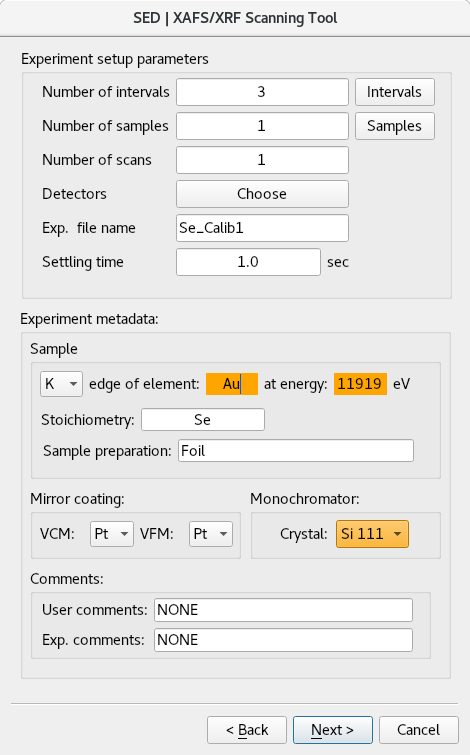Edit the Exp. file name field

[262, 228]
